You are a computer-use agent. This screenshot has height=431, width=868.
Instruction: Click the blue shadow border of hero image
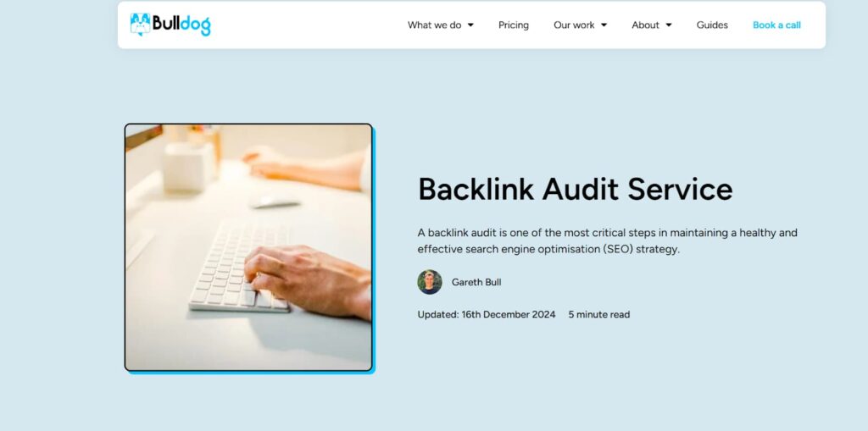pos(374,249)
